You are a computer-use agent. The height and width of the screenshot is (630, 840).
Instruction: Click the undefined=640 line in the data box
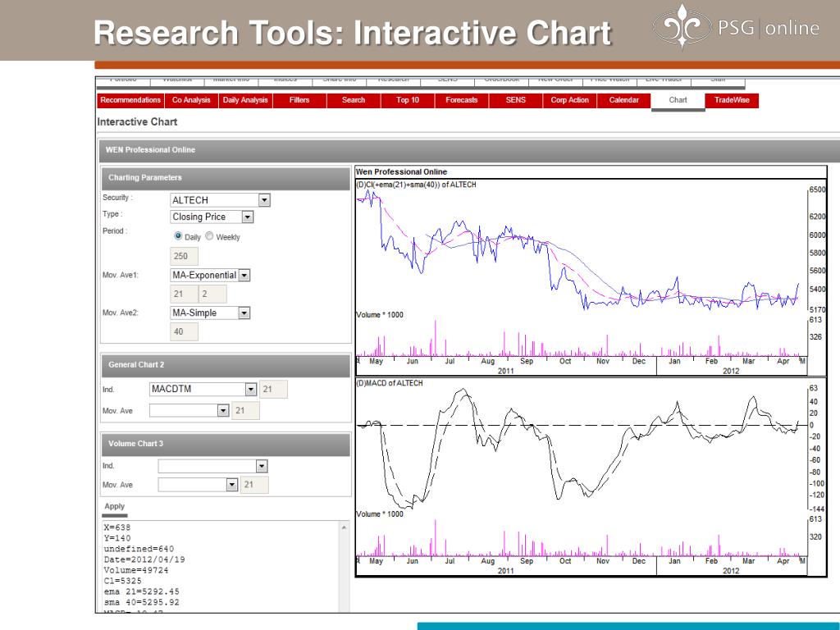139,549
